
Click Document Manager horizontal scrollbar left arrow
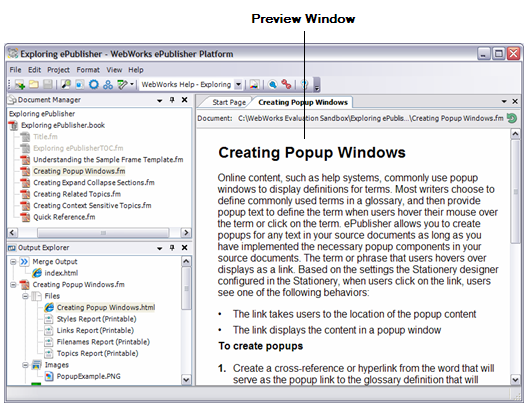12,233
